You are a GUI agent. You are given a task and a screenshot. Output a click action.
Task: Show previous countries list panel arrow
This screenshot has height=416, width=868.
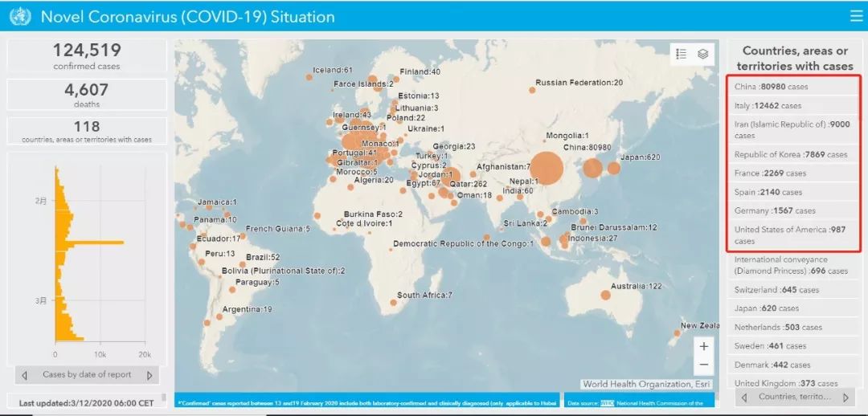[x=744, y=398]
